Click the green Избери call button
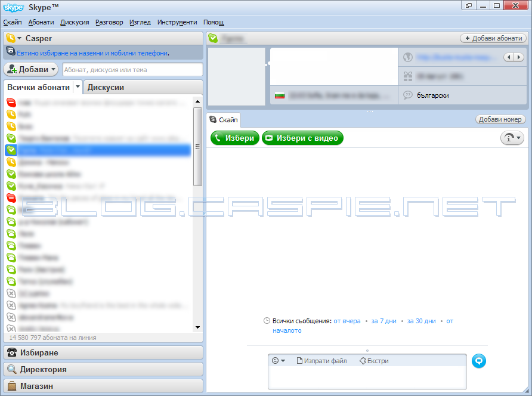532x396 pixels. point(235,138)
